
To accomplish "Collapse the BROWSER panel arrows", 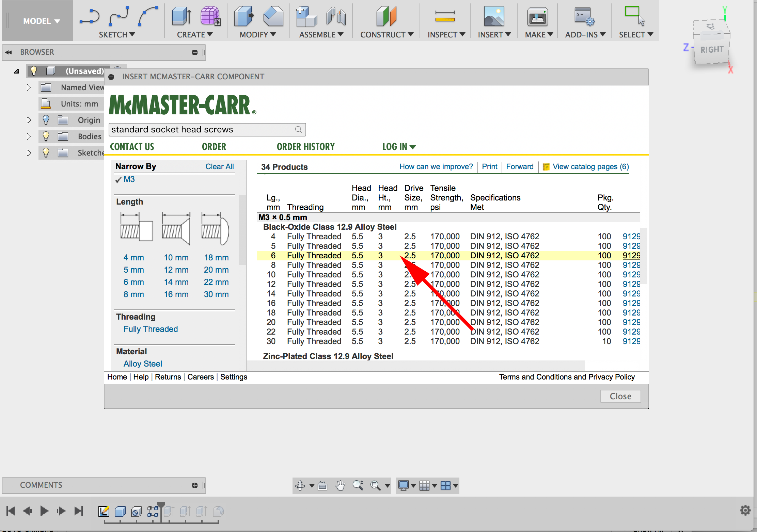I will (x=9, y=52).
